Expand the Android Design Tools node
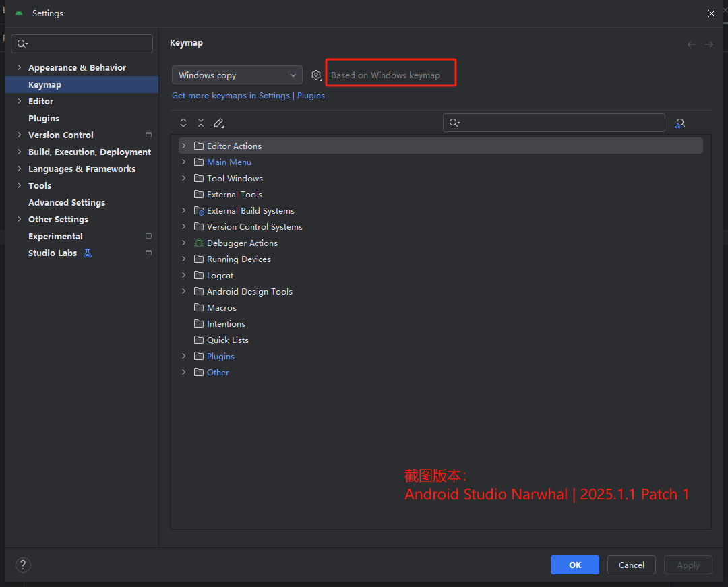This screenshot has height=587, width=728. click(x=184, y=291)
